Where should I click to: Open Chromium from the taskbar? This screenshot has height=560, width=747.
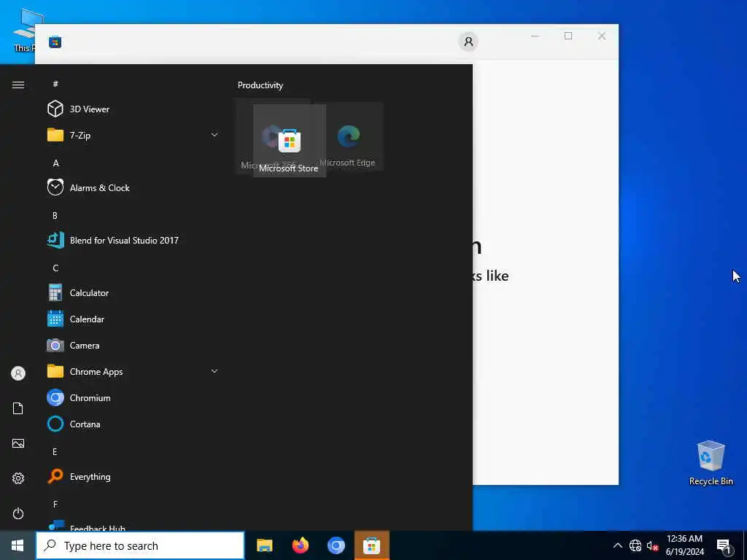(x=336, y=545)
